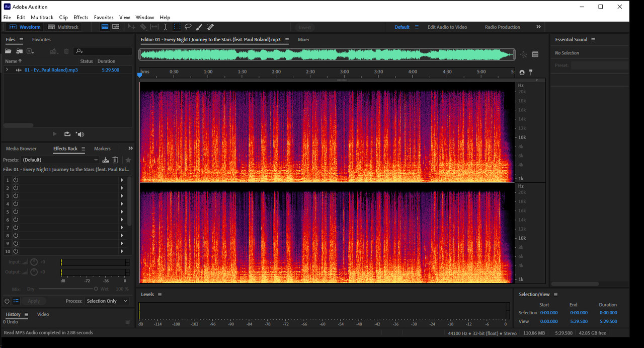644x348 pixels.
Task: Select the Move tool
Action: (x=132, y=27)
